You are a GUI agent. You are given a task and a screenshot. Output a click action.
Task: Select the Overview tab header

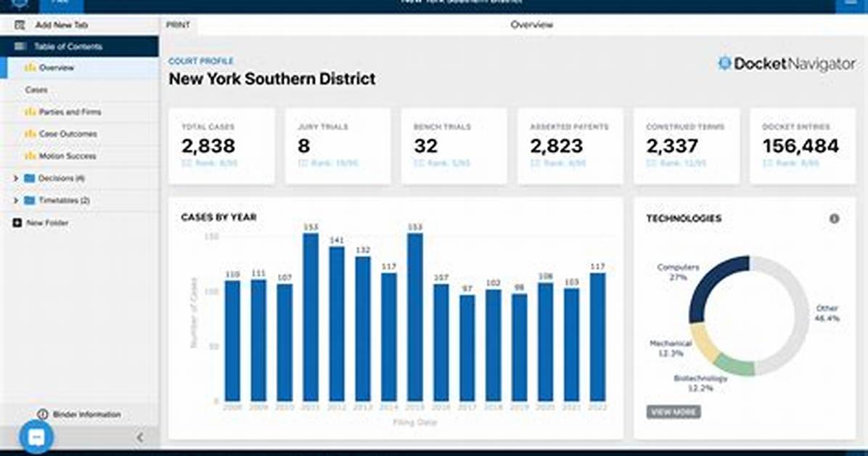[x=531, y=25]
